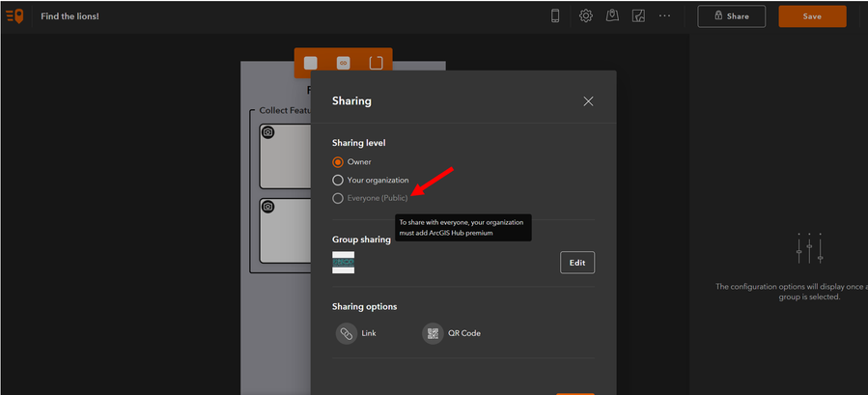Add button icon in orange toolbar
This screenshot has height=395, width=868.
pyautogui.click(x=311, y=63)
